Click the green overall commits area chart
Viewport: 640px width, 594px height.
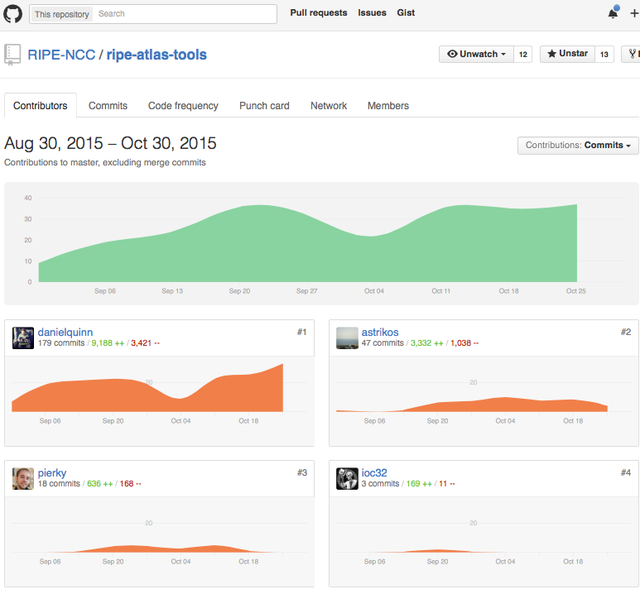point(308,243)
